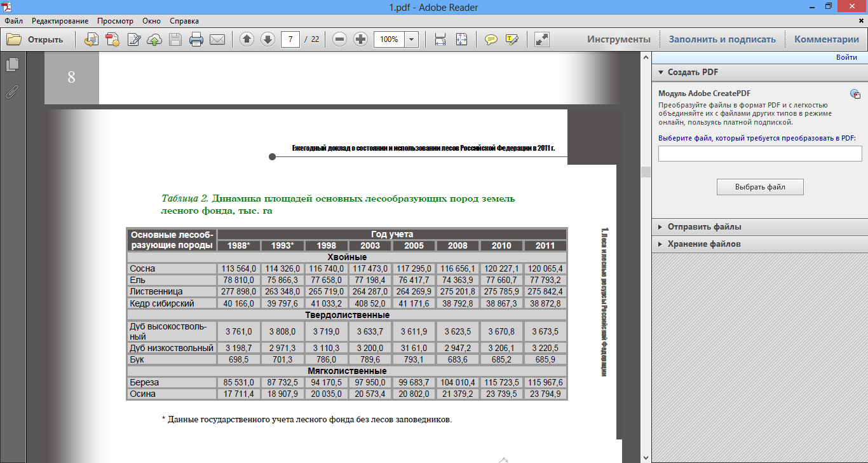The height and width of the screenshot is (463, 868).
Task: Go to next page with down arrow
Action: 268,39
